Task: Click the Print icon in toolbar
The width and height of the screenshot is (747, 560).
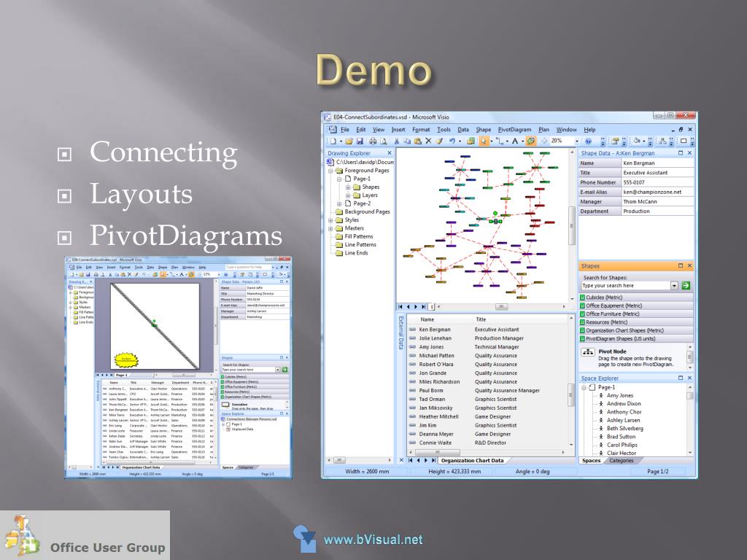Action: coord(373,141)
